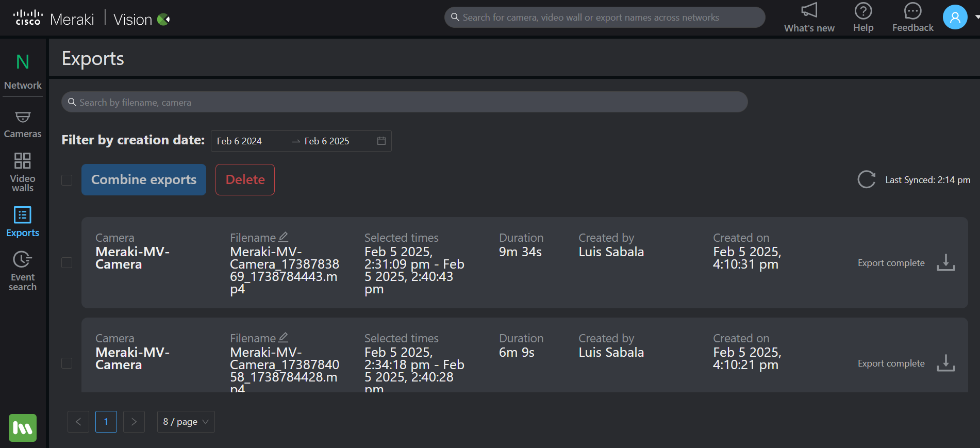Edit filename of second export pencil
The image size is (980, 448).
click(284, 338)
